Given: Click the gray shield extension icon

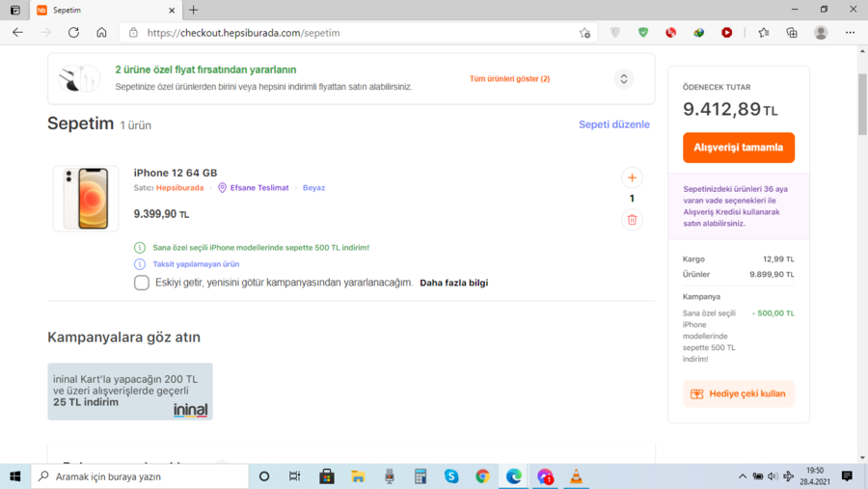Looking at the screenshot, I should click(x=615, y=33).
